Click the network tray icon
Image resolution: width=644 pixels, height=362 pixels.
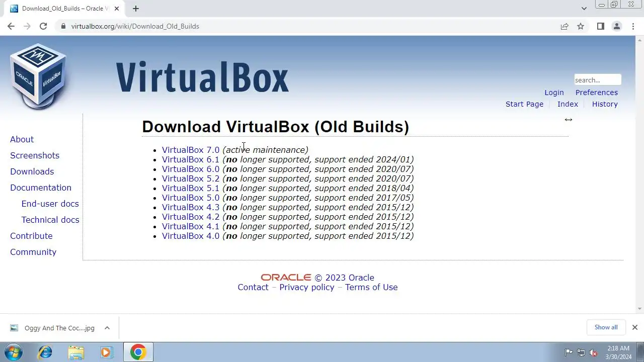pyautogui.click(x=581, y=352)
